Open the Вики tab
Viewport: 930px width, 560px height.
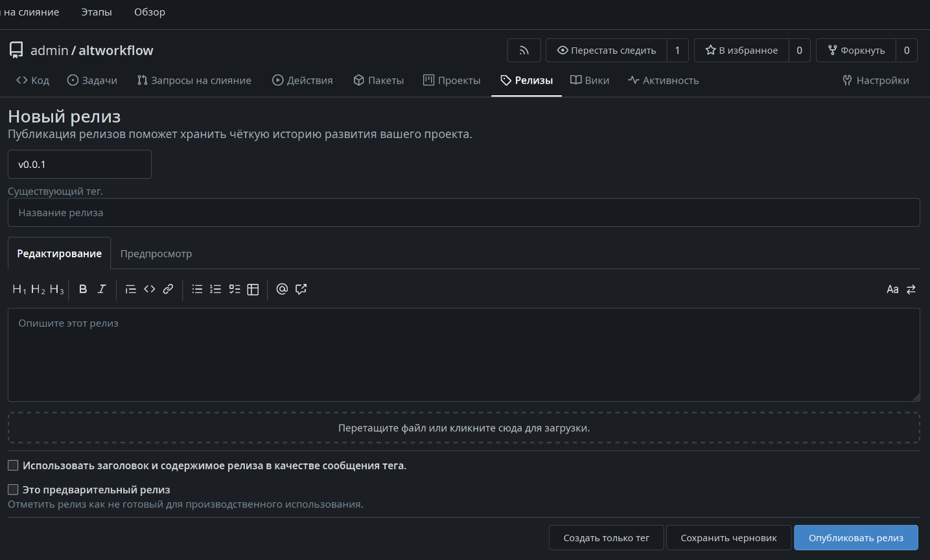click(590, 80)
